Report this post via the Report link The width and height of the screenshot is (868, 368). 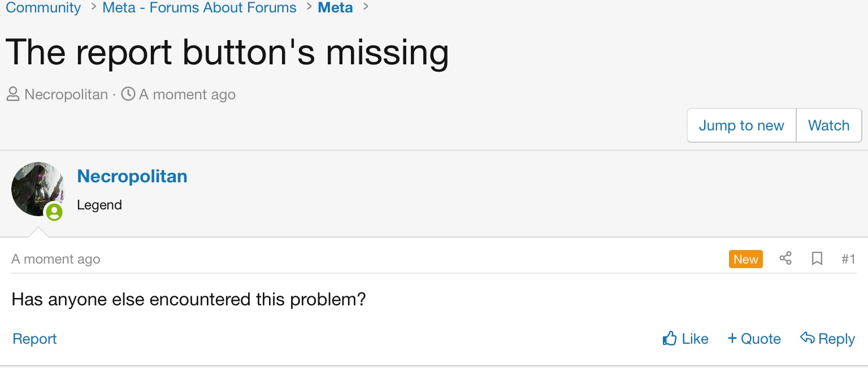pos(35,339)
